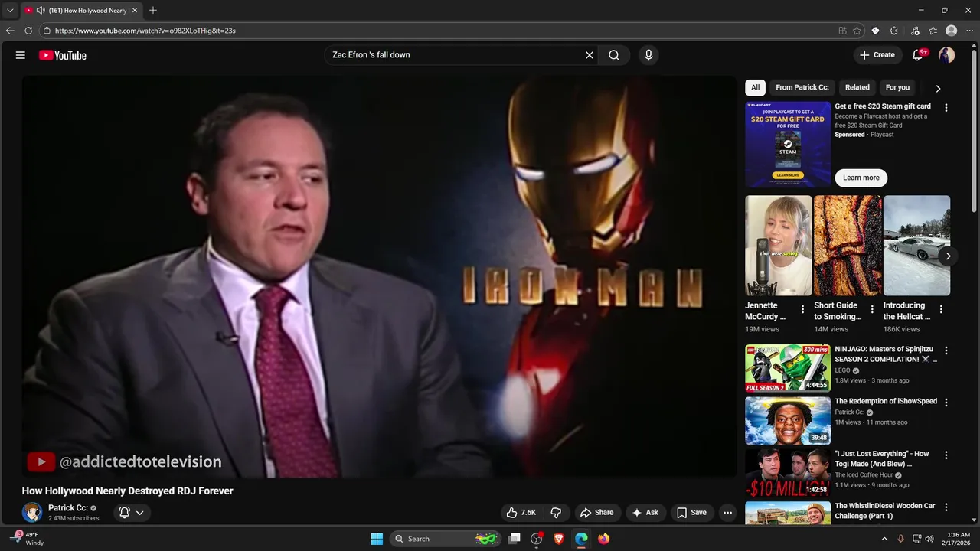Open browser settings and more menu
Image resolution: width=980 pixels, height=551 pixels.
(x=969, y=31)
